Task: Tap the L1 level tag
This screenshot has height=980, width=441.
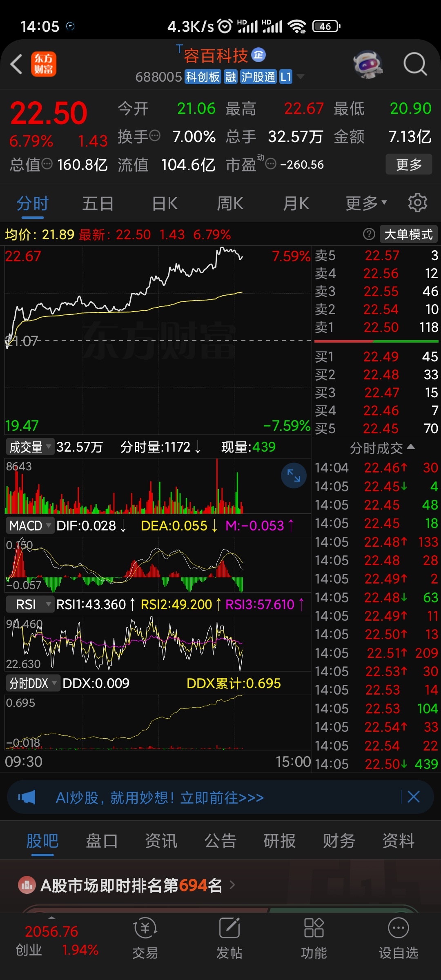Action: click(286, 77)
